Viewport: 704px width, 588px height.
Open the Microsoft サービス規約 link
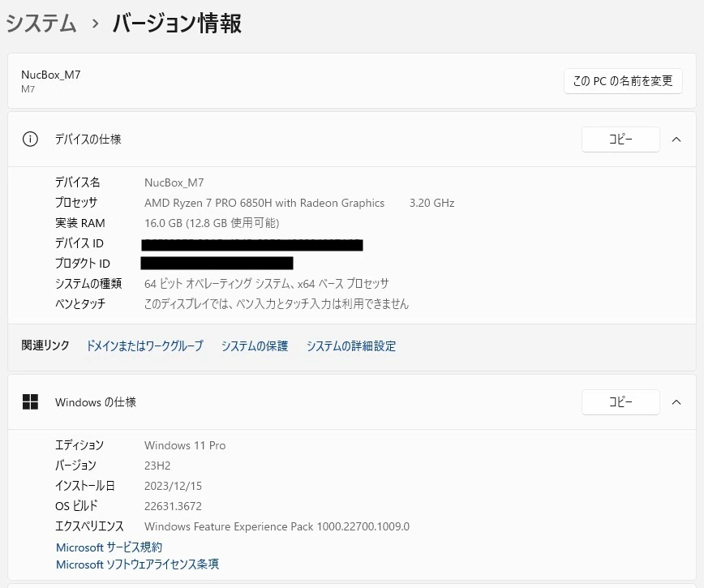pos(109,547)
